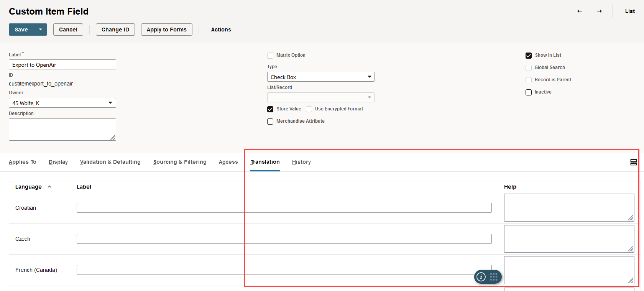Viewport: 644px width, 291px height.
Task: Open Validation & Defaulting tab
Action: pyautogui.click(x=110, y=162)
